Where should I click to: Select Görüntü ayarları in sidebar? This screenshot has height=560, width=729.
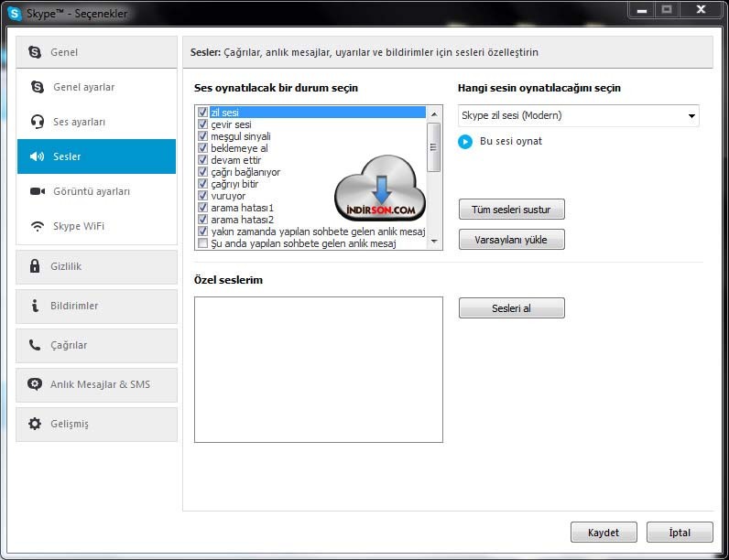pos(97,191)
